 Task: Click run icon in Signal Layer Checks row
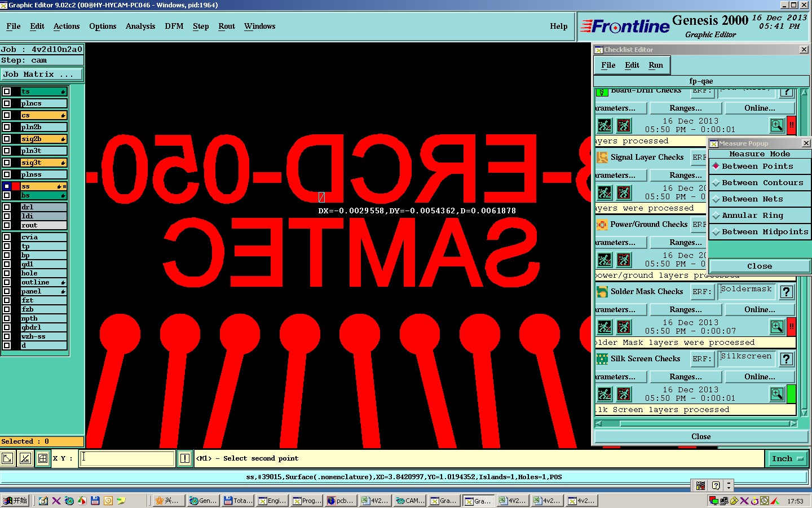coord(604,192)
